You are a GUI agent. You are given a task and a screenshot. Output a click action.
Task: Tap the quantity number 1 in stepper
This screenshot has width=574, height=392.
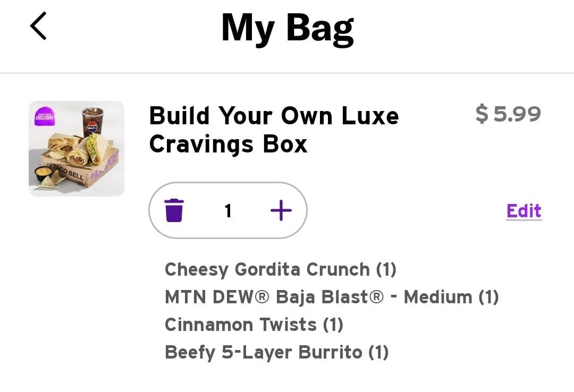click(228, 211)
